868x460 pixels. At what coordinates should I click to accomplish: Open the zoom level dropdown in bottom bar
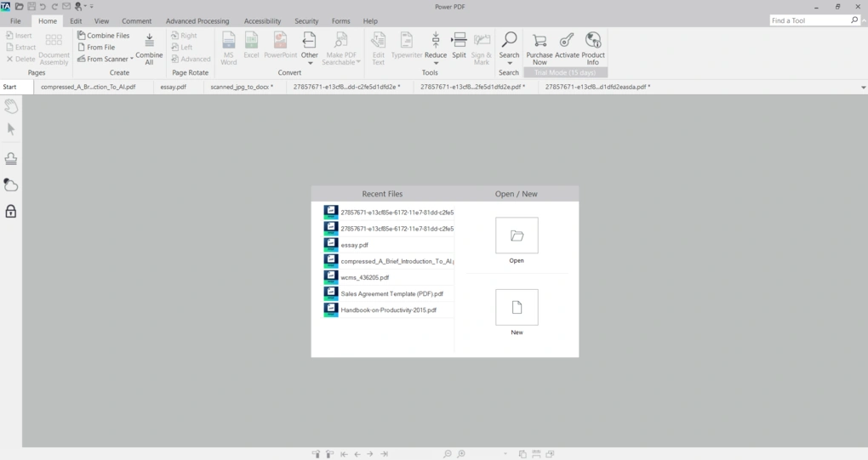pos(505,454)
